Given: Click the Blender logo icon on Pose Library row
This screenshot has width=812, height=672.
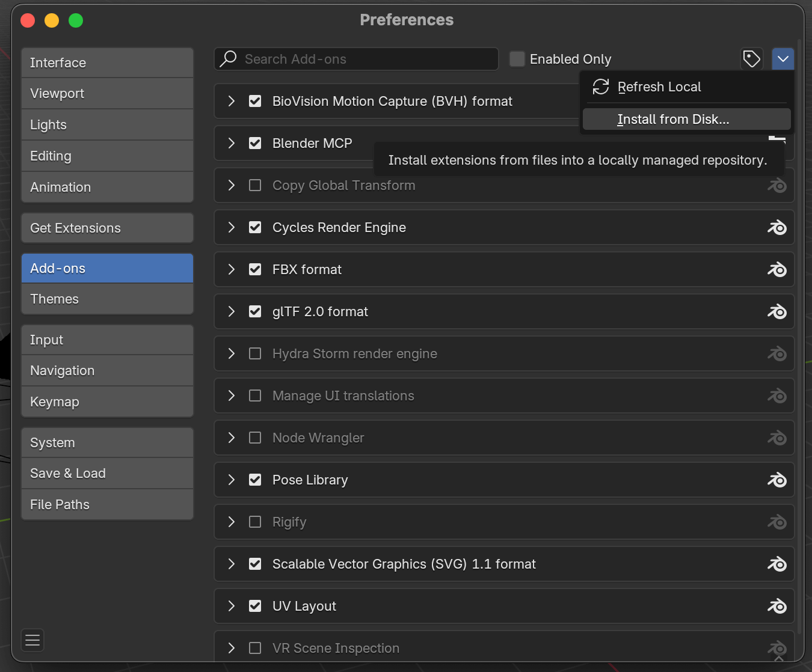Looking at the screenshot, I should [777, 480].
